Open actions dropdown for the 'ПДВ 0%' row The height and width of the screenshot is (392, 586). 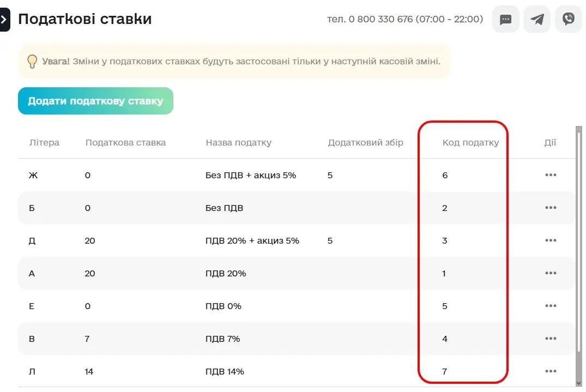551,306
